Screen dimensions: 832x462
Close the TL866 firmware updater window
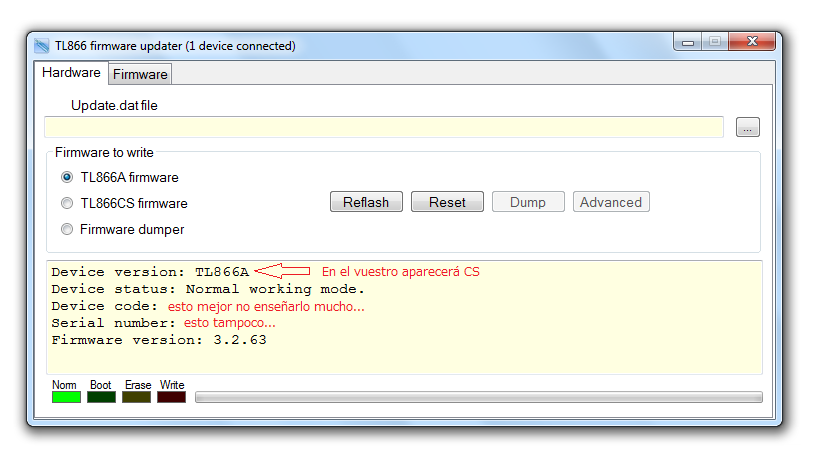click(x=752, y=41)
